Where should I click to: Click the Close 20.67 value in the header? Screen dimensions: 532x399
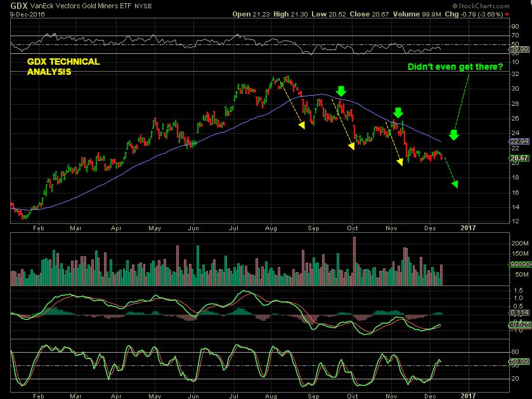pos(369,14)
